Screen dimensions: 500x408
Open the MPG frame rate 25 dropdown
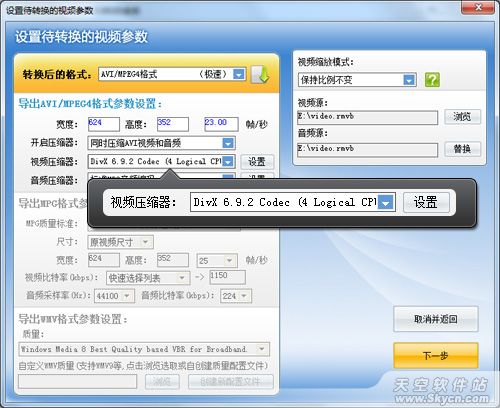click(217, 260)
